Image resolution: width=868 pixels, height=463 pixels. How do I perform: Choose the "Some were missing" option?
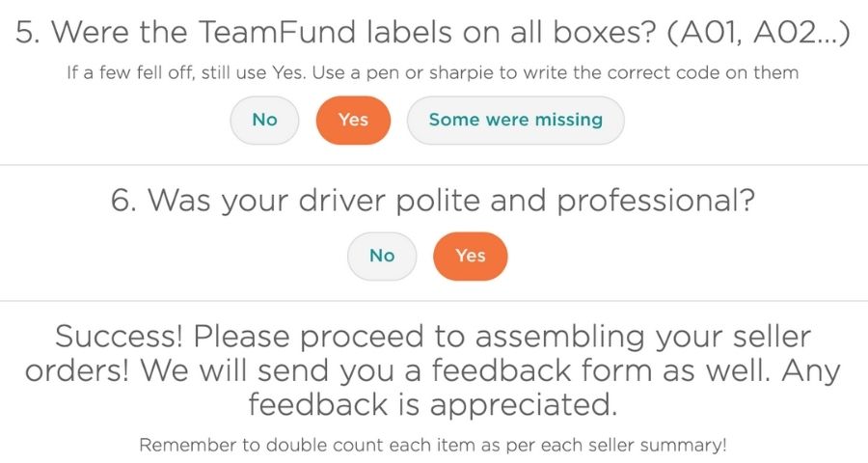(x=515, y=121)
